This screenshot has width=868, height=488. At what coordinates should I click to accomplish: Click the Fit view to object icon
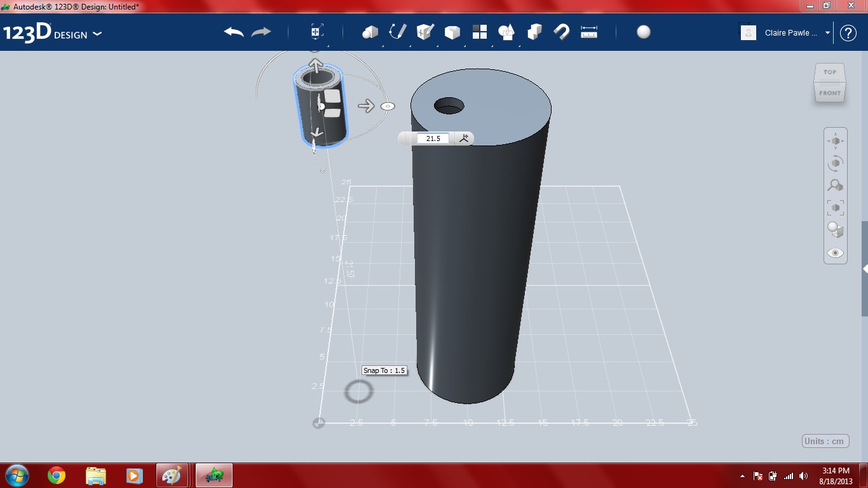click(836, 207)
